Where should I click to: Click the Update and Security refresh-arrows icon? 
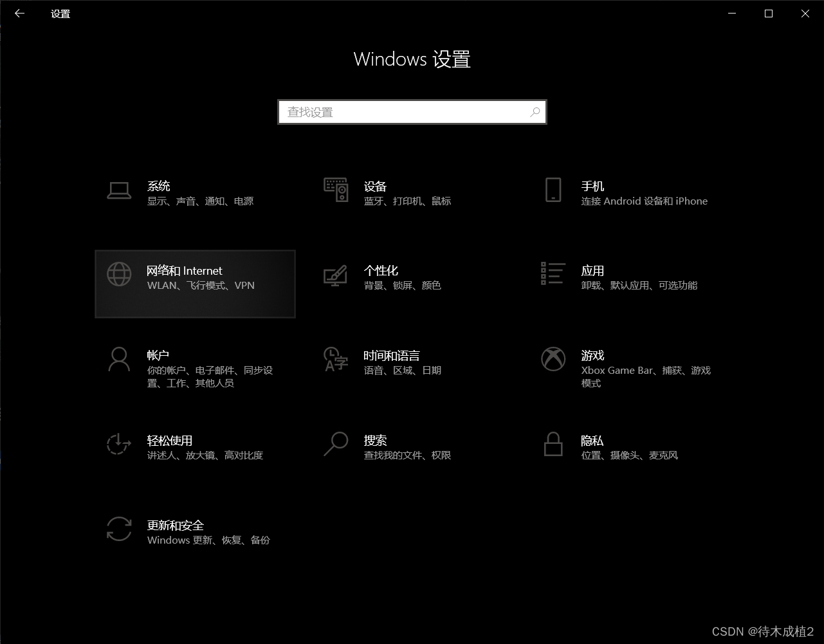[119, 529]
